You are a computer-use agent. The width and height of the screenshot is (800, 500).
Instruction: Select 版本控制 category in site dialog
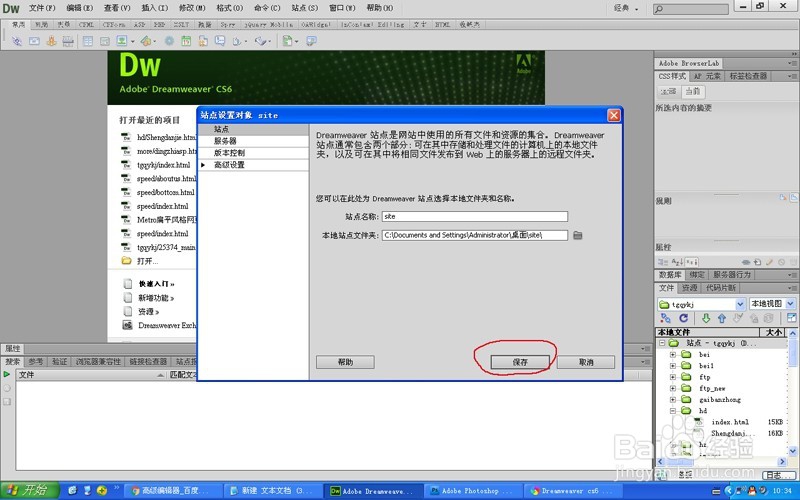point(254,153)
